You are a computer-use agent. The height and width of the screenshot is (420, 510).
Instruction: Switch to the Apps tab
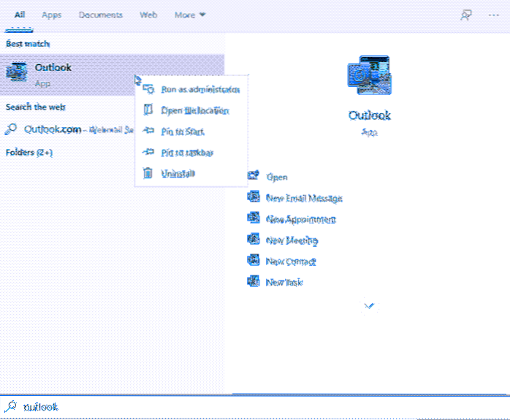click(51, 15)
